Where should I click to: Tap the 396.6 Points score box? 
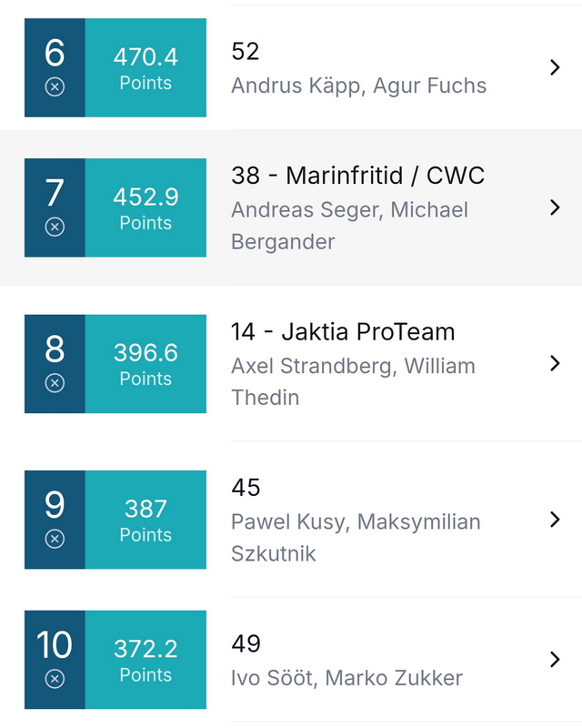(145, 363)
